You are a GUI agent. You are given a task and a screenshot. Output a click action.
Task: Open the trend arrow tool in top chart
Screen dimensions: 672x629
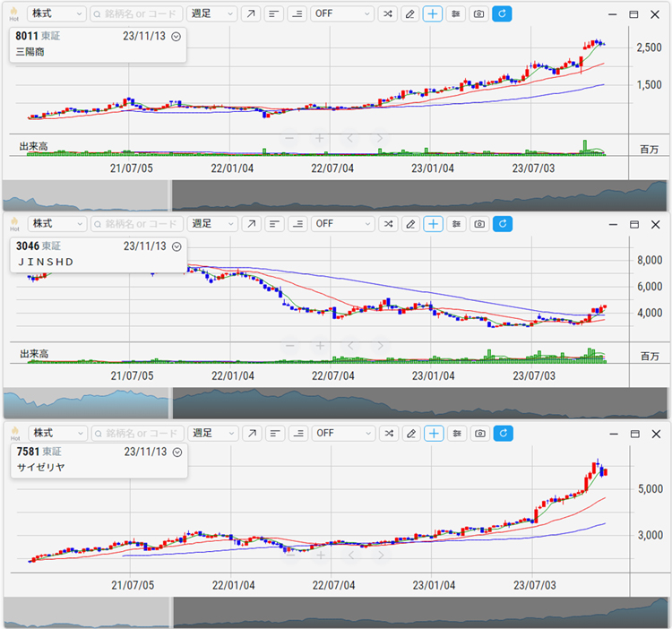pos(251,14)
